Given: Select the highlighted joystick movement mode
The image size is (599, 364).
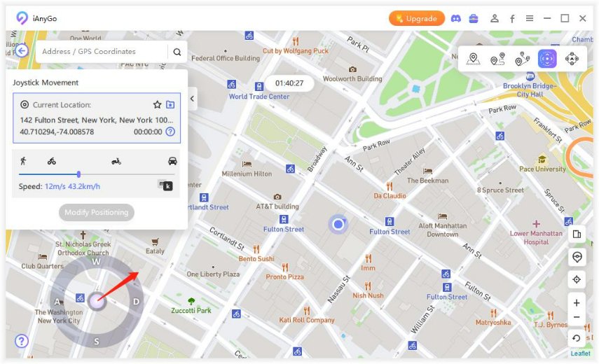Looking at the screenshot, I should pyautogui.click(x=547, y=59).
